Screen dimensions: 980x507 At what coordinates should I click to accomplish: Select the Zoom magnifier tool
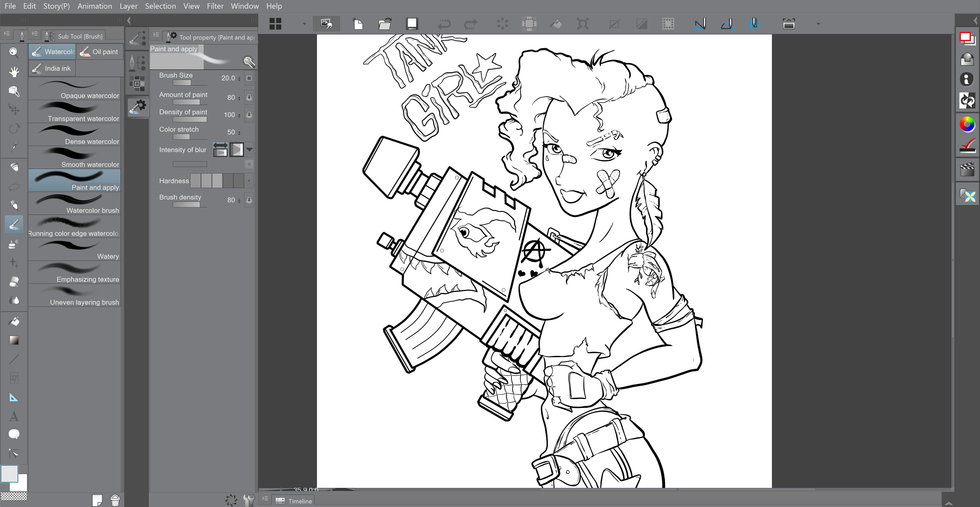click(14, 52)
